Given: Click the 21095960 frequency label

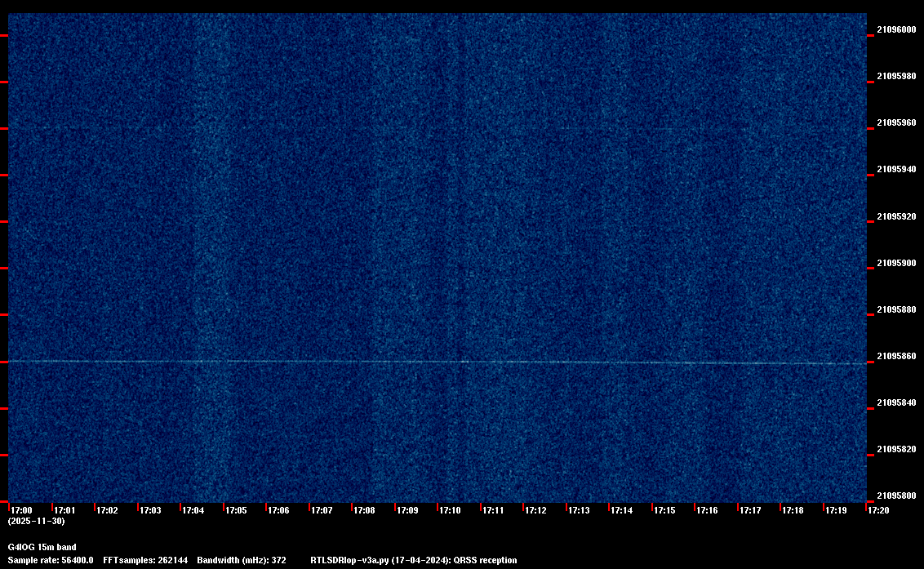Looking at the screenshot, I should click(x=896, y=122).
